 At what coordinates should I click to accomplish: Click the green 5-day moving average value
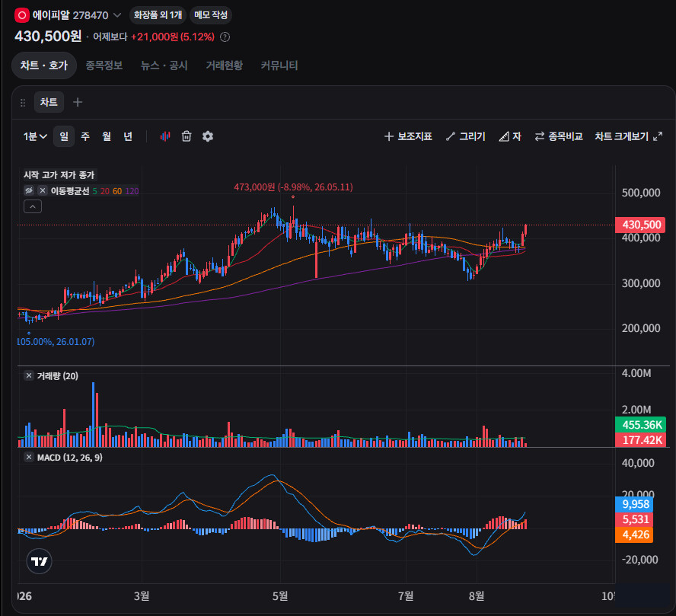click(x=95, y=191)
